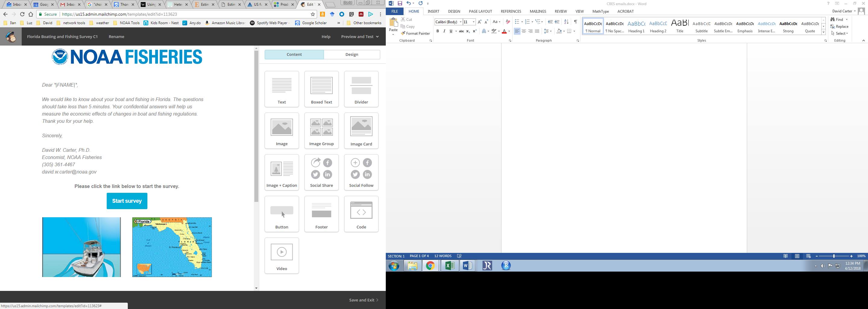Toggle Subscript in Word

pyautogui.click(x=468, y=31)
